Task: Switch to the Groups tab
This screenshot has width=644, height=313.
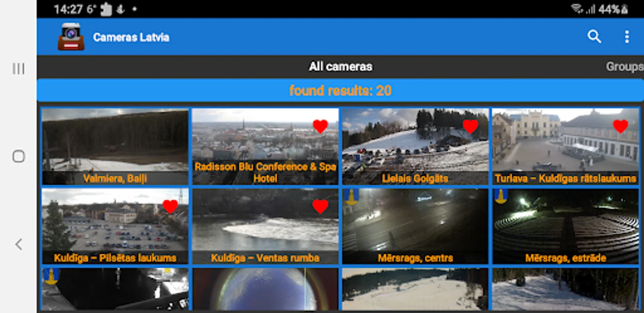Action: 625,66
